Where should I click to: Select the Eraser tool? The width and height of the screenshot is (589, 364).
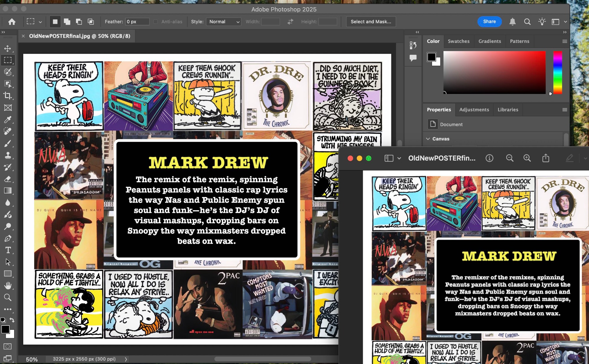pyautogui.click(x=8, y=179)
